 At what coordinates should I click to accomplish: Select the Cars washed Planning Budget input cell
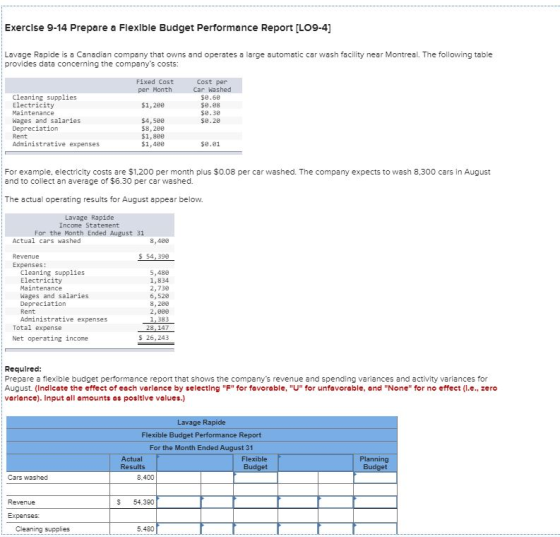click(x=375, y=478)
